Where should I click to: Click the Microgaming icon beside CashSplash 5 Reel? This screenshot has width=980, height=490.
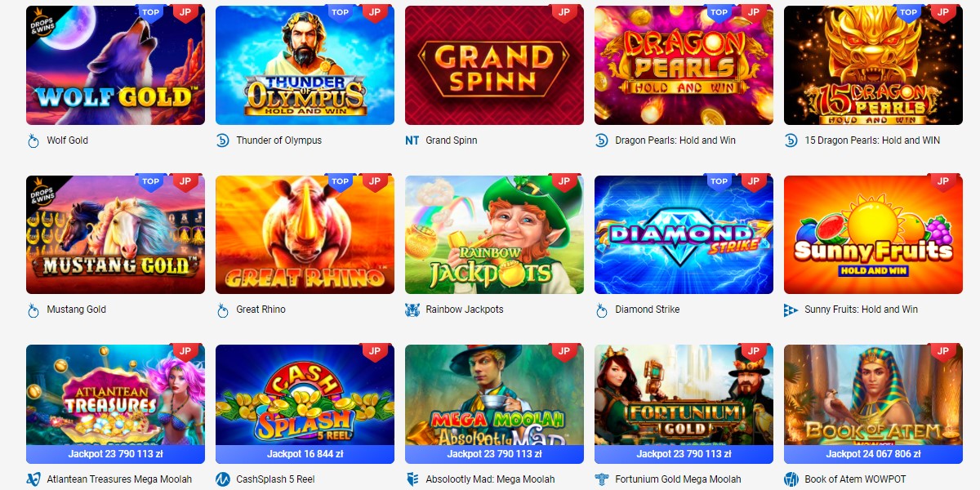(223, 479)
